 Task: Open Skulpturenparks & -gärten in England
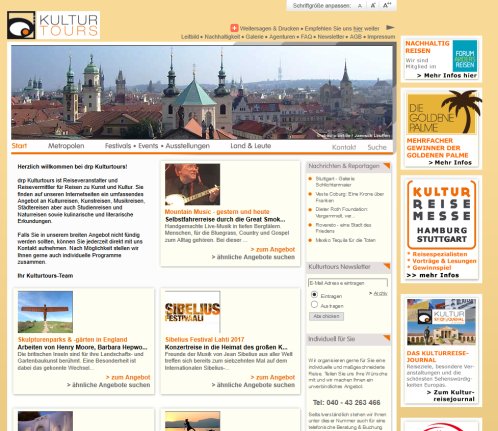point(73,340)
